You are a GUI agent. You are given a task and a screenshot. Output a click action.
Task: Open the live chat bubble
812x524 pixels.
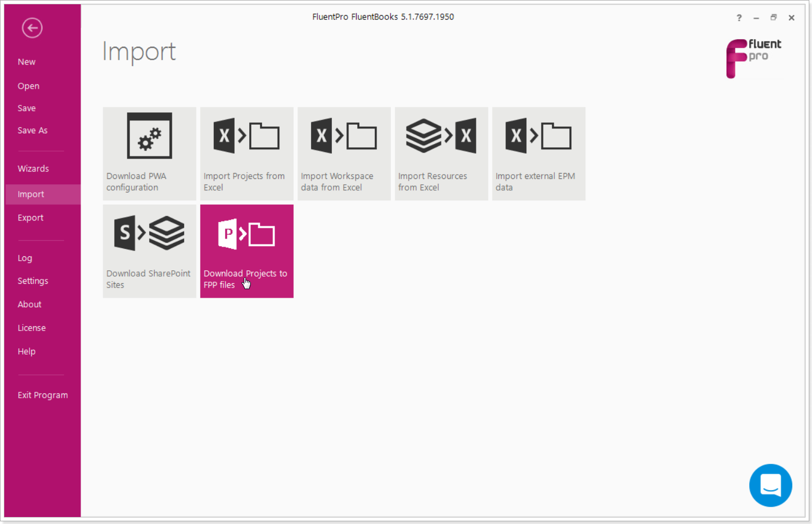(771, 485)
